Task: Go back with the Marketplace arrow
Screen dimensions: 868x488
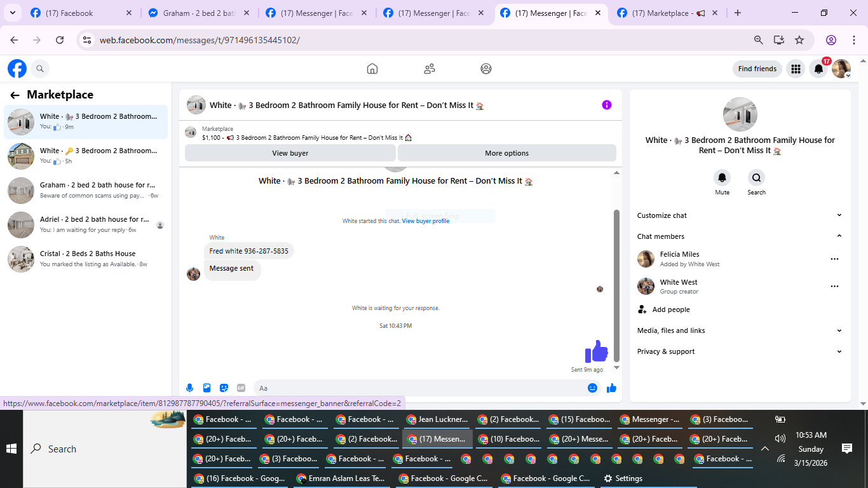Action: (x=15, y=95)
